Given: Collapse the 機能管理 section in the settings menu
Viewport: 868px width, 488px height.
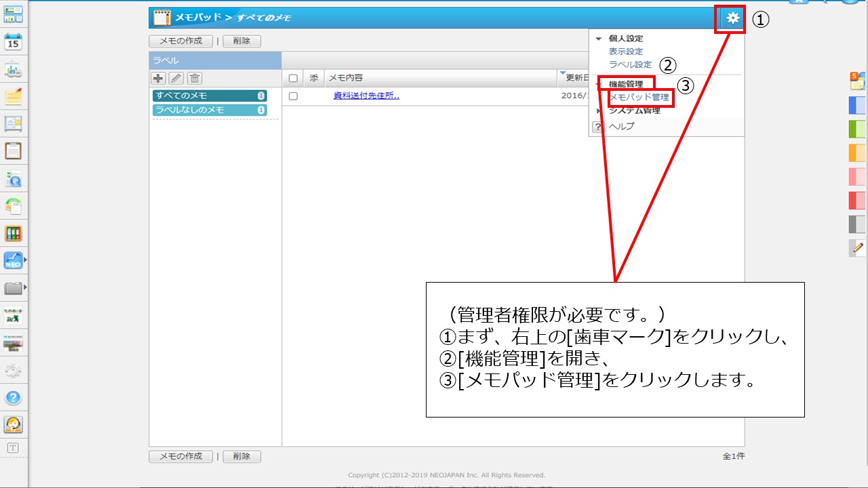Looking at the screenshot, I should tap(598, 85).
